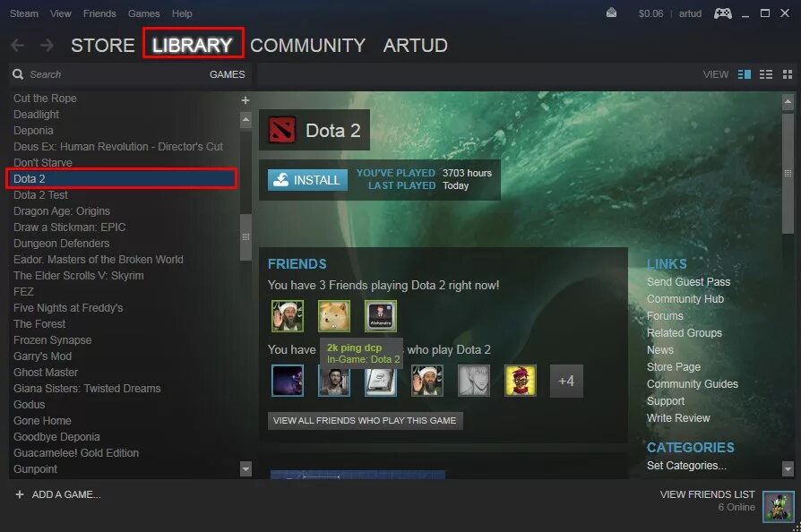Open Send Guest Pass link
Image resolution: width=801 pixels, height=532 pixels.
click(x=688, y=282)
